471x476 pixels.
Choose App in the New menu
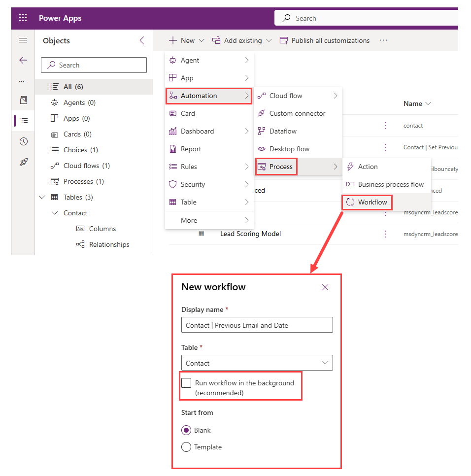tap(209, 78)
